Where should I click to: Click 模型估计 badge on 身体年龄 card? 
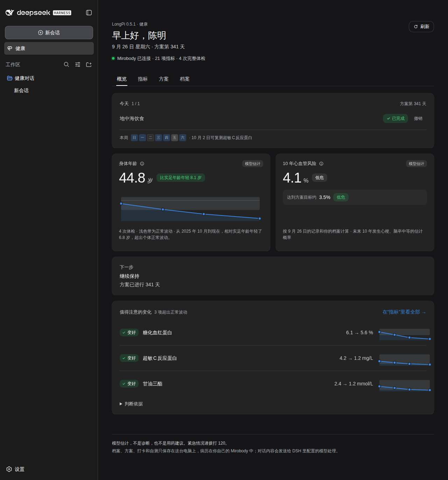[x=253, y=164]
